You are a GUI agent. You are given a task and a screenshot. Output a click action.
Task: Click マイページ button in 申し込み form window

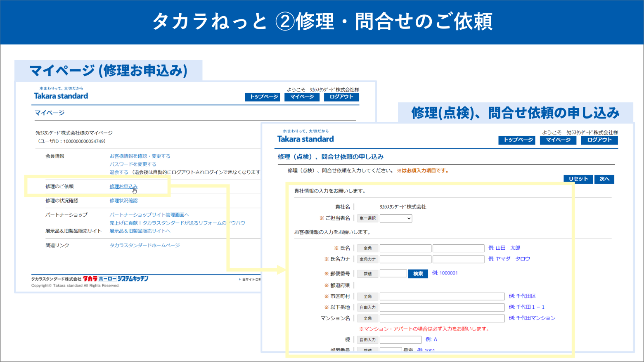coord(558,140)
